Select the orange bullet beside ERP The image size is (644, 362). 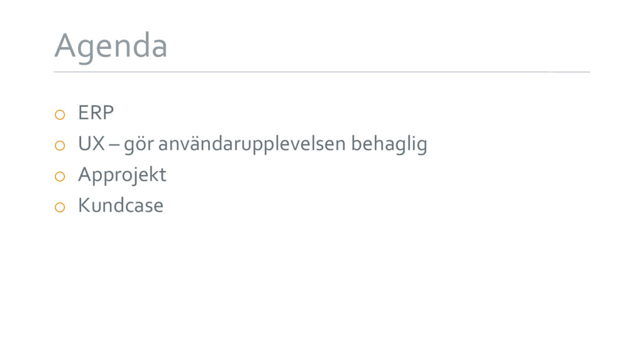(60, 114)
